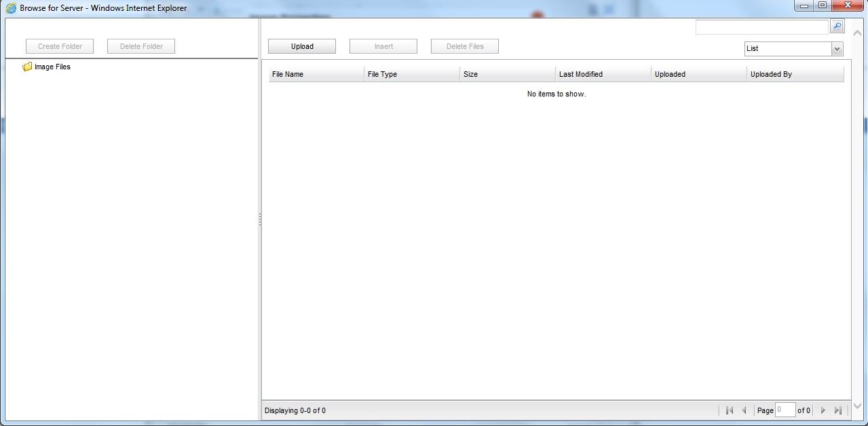Click the Create Folder button
The height and width of the screenshot is (426, 868).
[60, 46]
